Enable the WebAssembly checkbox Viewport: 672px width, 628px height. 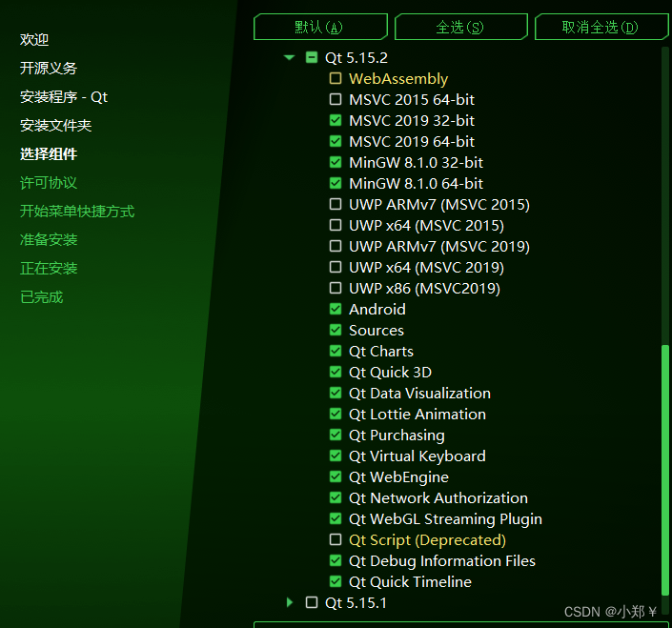(336, 78)
